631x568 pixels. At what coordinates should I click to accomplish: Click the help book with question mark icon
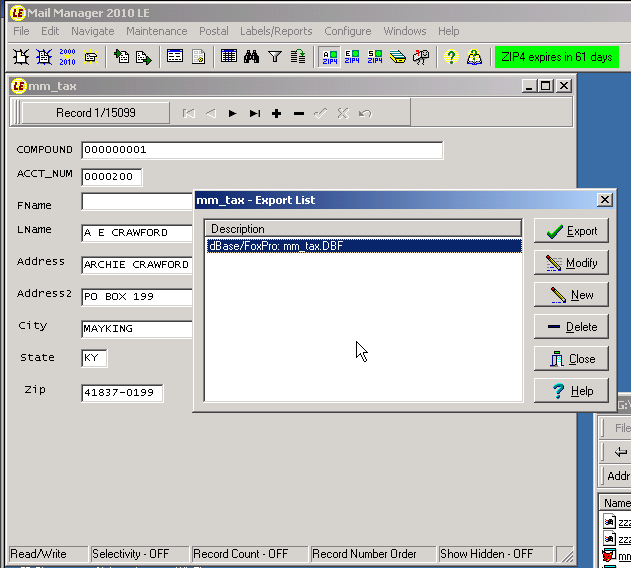[x=474, y=57]
